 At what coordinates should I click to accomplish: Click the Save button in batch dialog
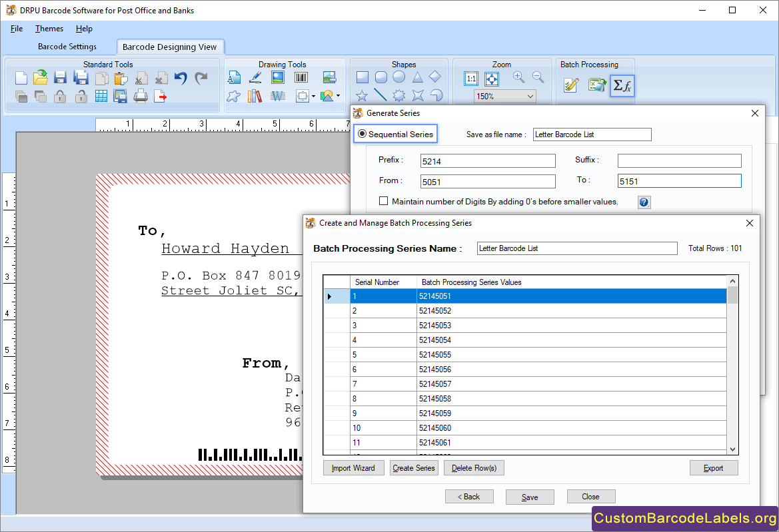[x=530, y=497]
